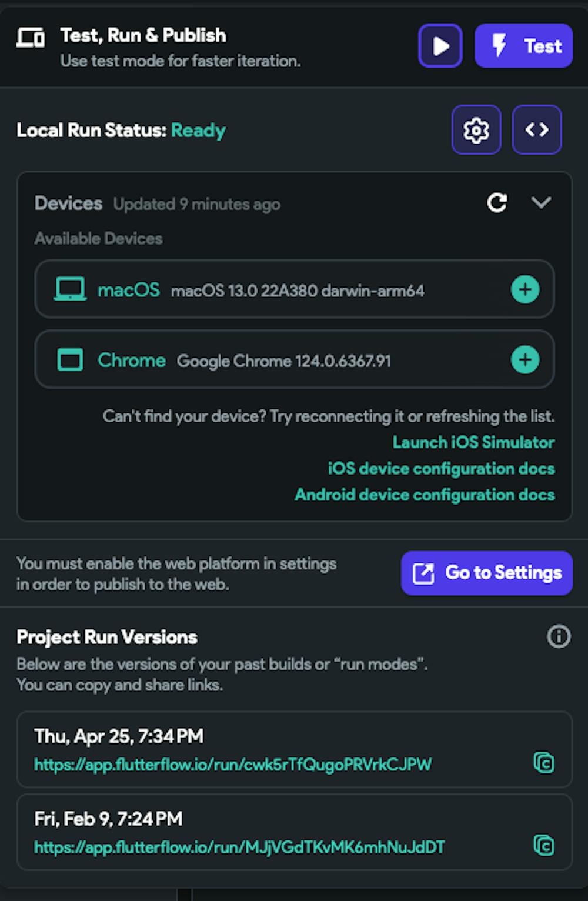Viewport: 588px width, 901px height.
Task: Click the Test, Run & Publish devices icon
Action: click(x=31, y=38)
